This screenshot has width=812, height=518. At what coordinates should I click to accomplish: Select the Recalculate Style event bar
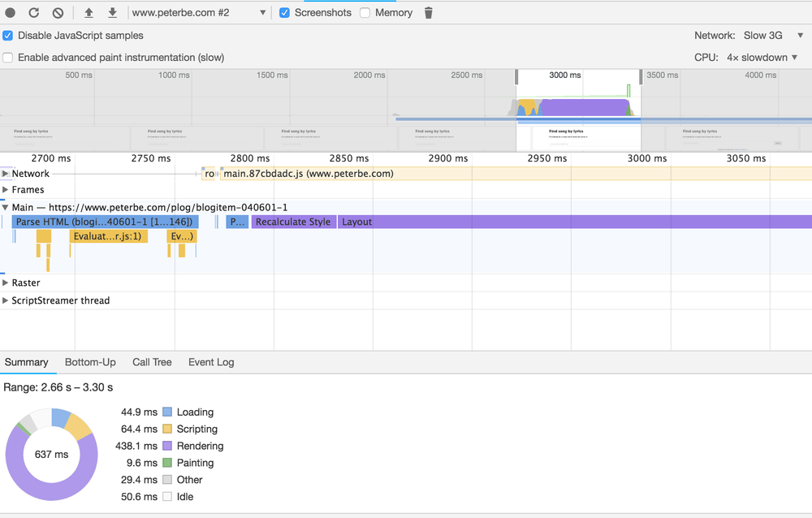click(293, 222)
